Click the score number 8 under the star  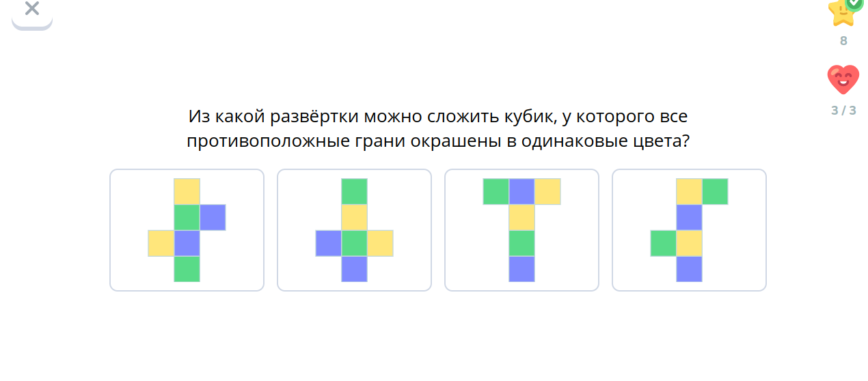pos(843,41)
